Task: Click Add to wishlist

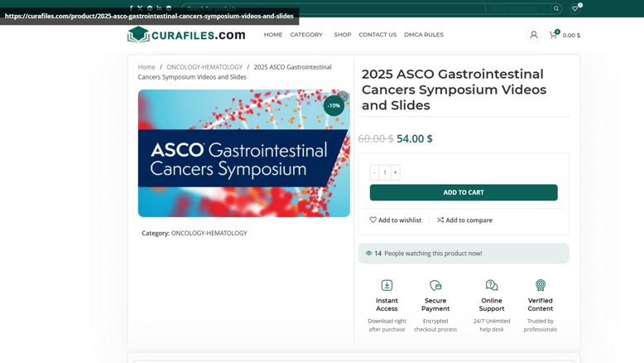Action: (x=396, y=220)
